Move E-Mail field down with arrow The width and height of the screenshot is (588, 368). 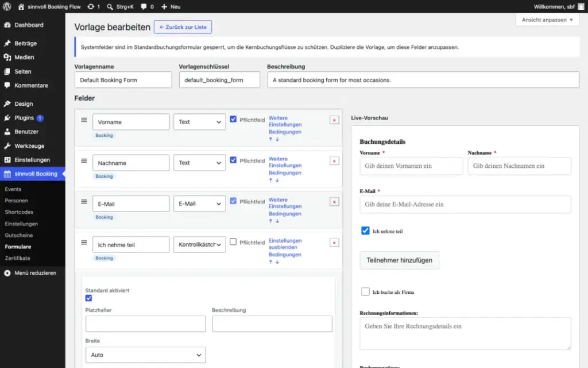(277, 221)
